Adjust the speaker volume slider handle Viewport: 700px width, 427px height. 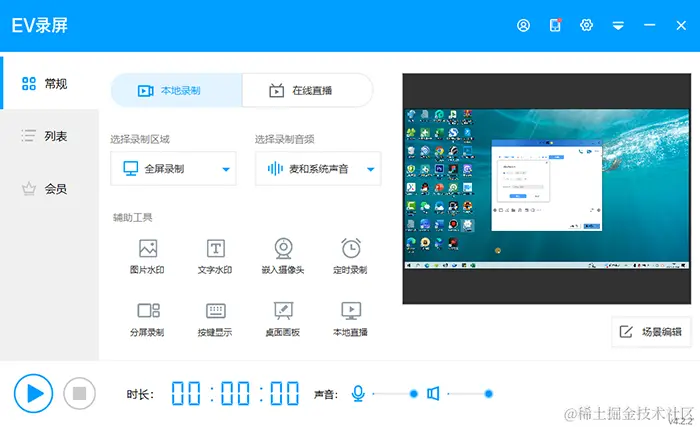pos(488,394)
